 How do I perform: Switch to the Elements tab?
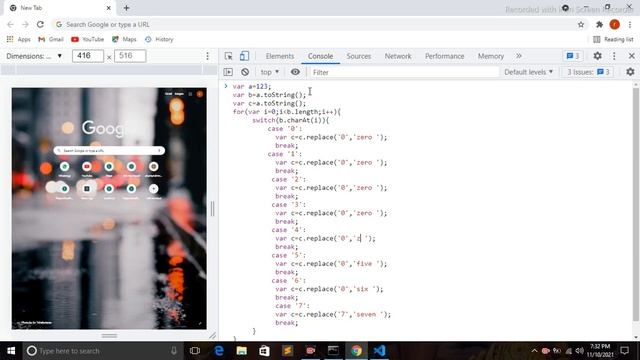tap(280, 56)
